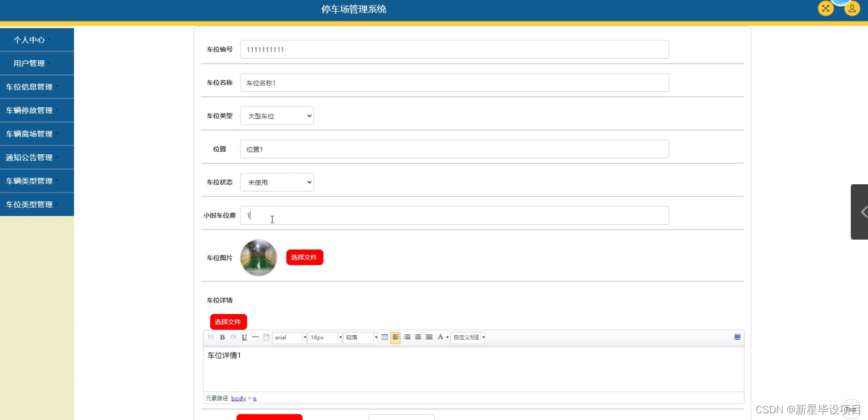
Task: Open the font color picker A icon
Action: coord(440,337)
